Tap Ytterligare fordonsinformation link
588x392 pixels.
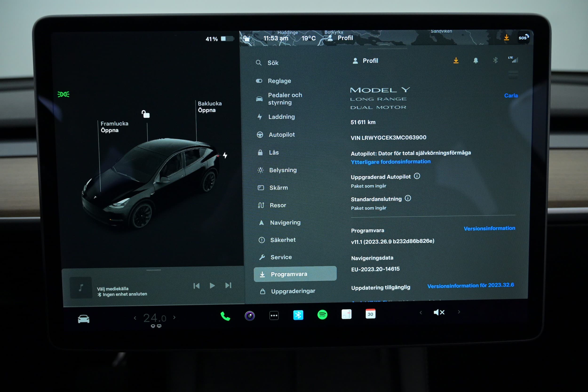tap(390, 162)
